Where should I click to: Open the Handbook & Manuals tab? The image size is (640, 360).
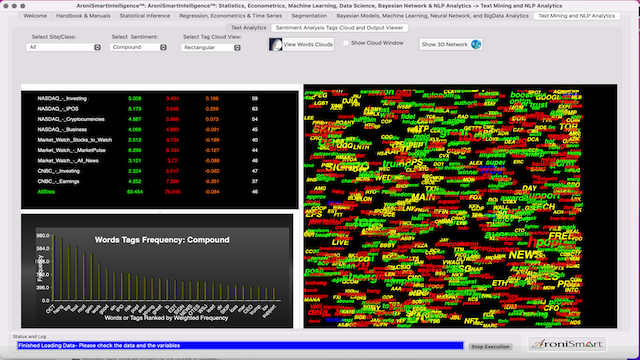[x=83, y=16]
